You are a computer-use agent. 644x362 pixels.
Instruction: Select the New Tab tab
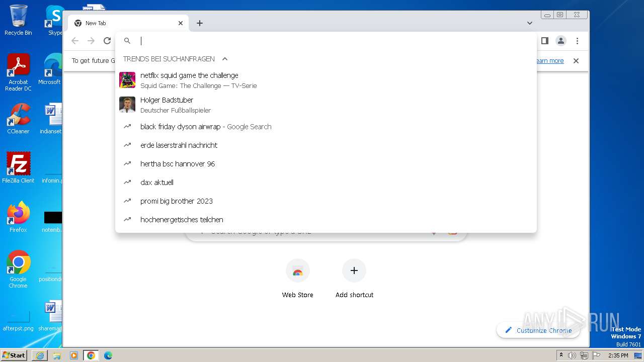click(128, 23)
